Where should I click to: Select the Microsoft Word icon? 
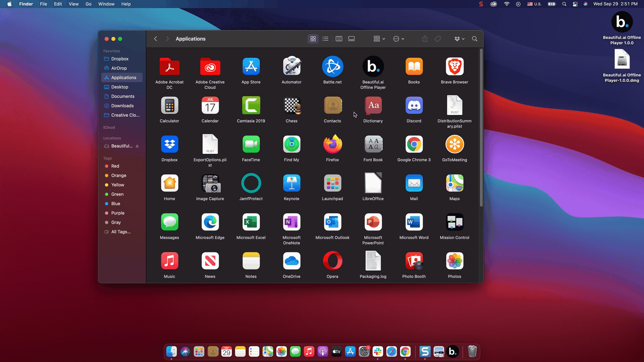click(414, 222)
